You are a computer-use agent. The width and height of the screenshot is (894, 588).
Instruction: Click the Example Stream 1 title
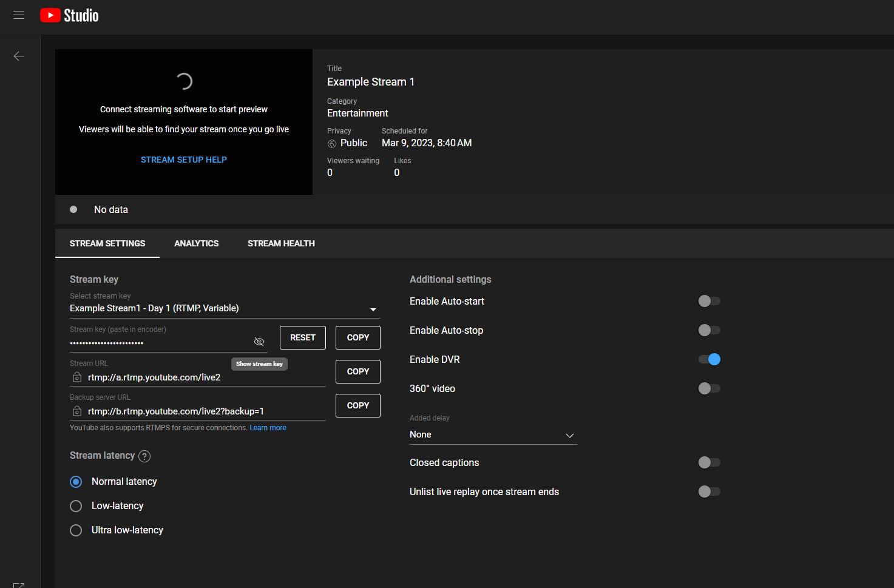click(371, 82)
